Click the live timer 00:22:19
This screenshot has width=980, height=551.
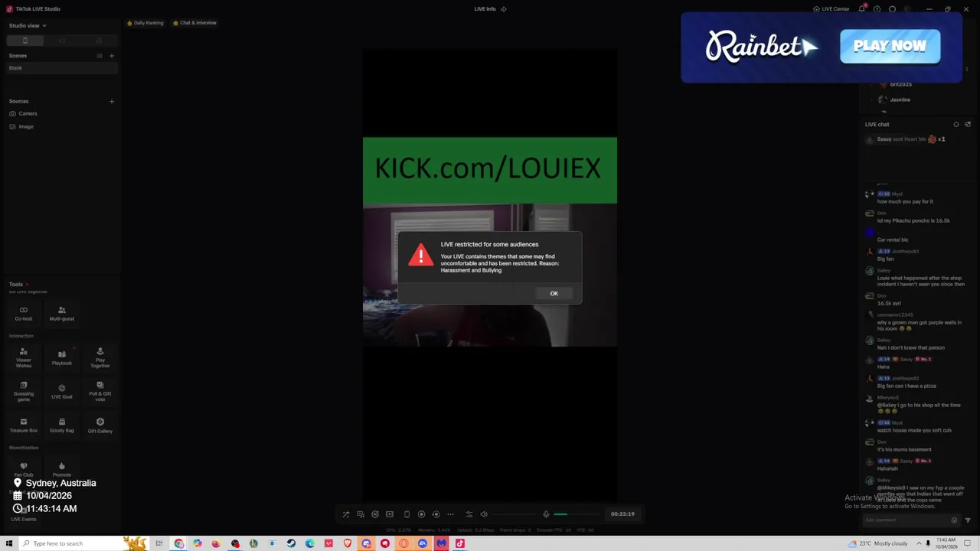point(622,514)
